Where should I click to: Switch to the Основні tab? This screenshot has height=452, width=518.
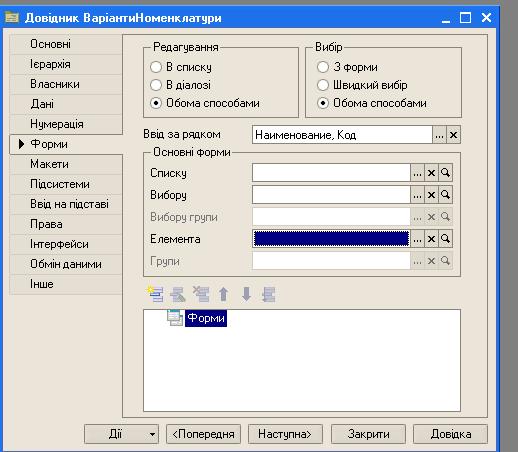66,44
